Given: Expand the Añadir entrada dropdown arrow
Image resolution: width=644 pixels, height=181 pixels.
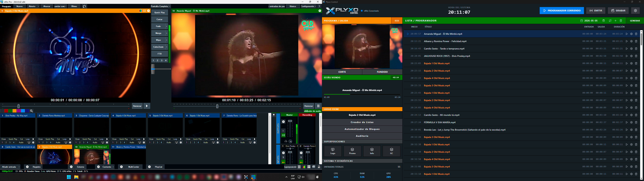Looking at the screenshot, I should point(19,167).
